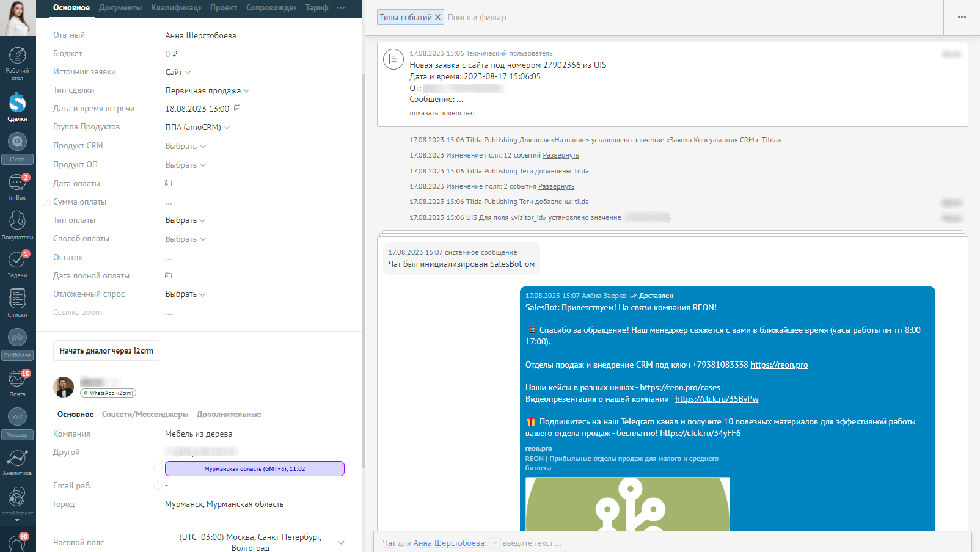Remove the Типы событий filter chip
The width and height of the screenshot is (980, 552).
tap(437, 17)
